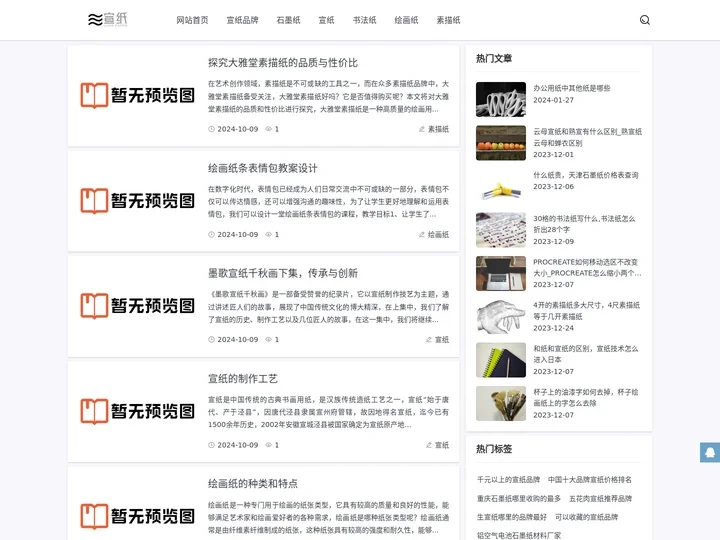Select tag 千元以上的宣纸品牌
720x540 pixels.
(x=508, y=479)
